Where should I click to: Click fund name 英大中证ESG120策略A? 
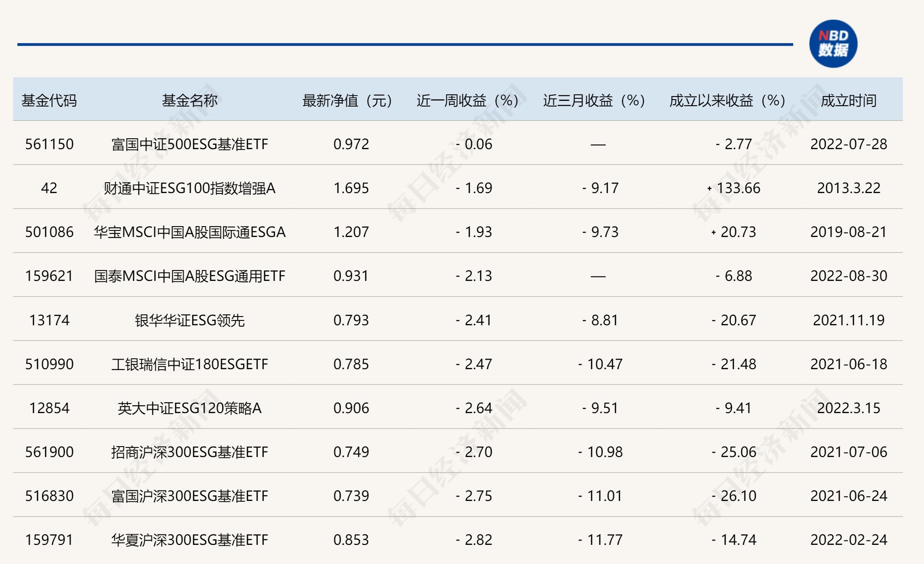[x=190, y=408]
